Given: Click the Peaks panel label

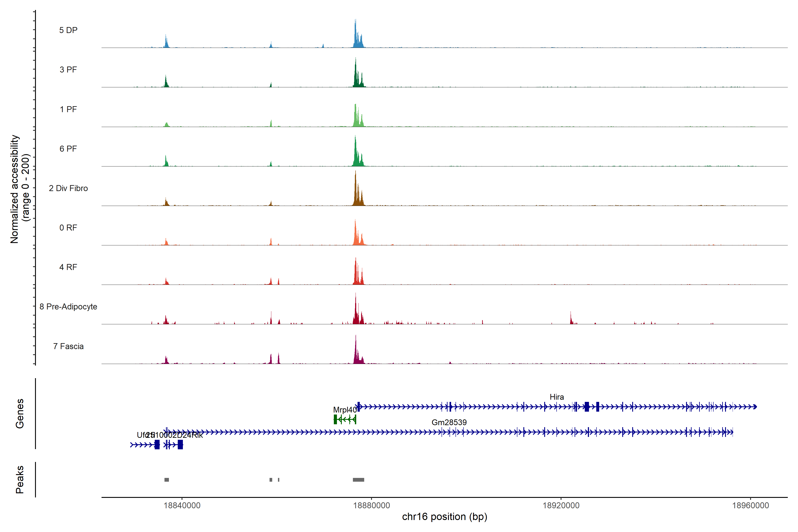Looking at the screenshot, I should (x=20, y=479).
